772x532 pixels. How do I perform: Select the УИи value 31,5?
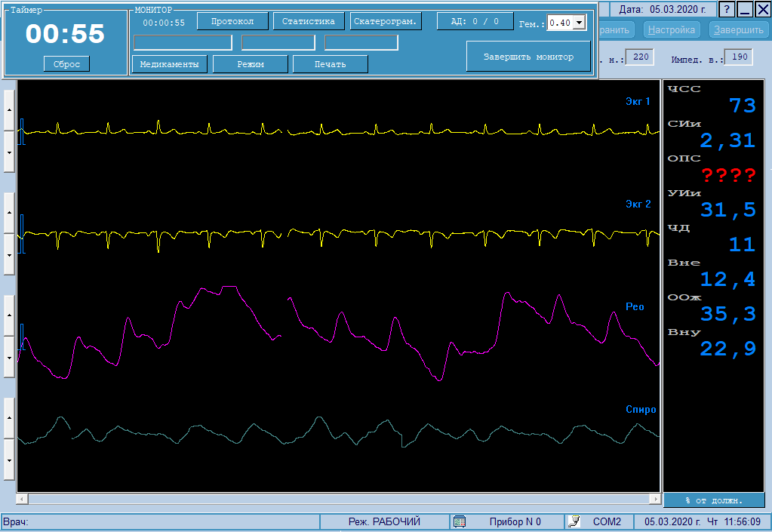[727, 210]
